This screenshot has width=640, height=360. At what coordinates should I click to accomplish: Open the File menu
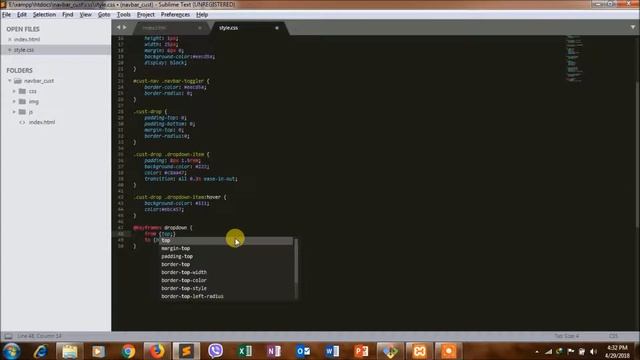[6, 15]
